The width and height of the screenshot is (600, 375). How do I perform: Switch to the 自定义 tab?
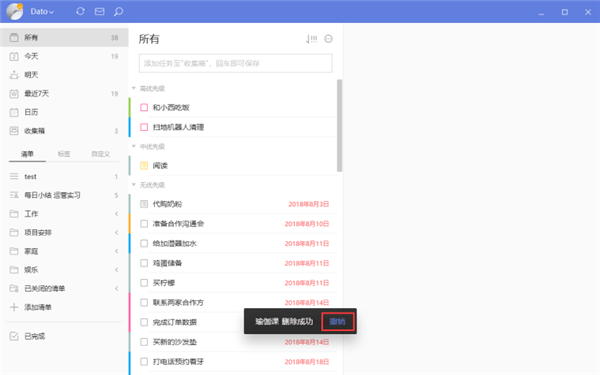point(101,154)
